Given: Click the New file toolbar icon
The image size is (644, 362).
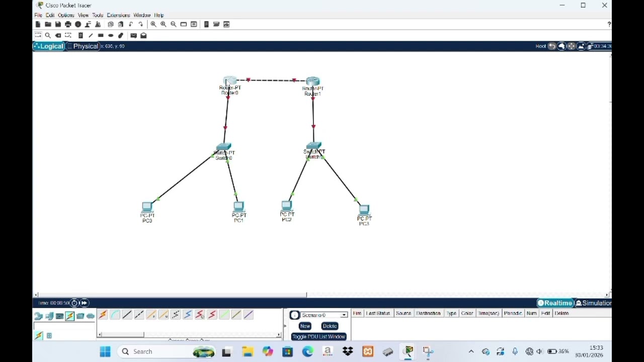Looking at the screenshot, I should pos(38,24).
